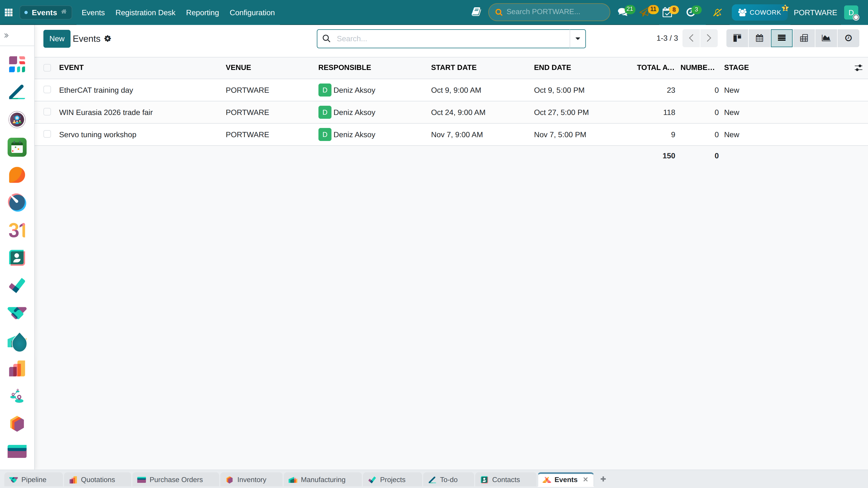Open the paper plane icon with badge 11

pyautogui.click(x=644, y=12)
